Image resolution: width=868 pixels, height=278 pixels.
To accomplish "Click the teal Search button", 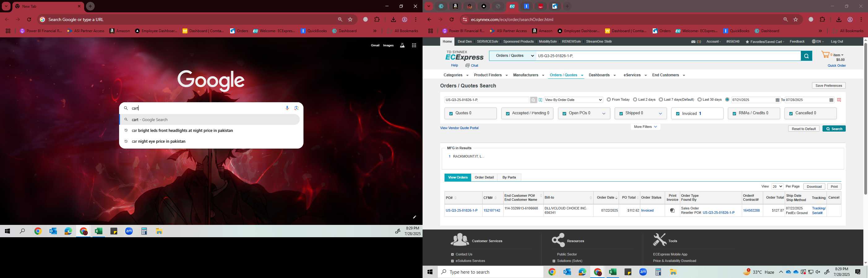I will [x=834, y=128].
